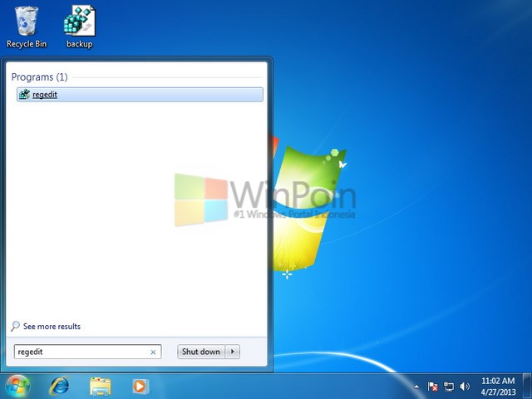Select the Recycle Bin desktop icon
This screenshot has width=532, height=399.
point(27,27)
